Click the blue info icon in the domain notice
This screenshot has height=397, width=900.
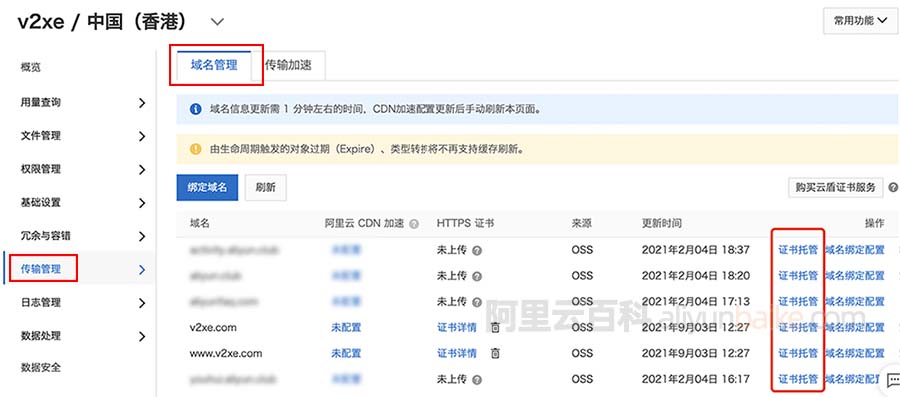pyautogui.click(x=196, y=108)
